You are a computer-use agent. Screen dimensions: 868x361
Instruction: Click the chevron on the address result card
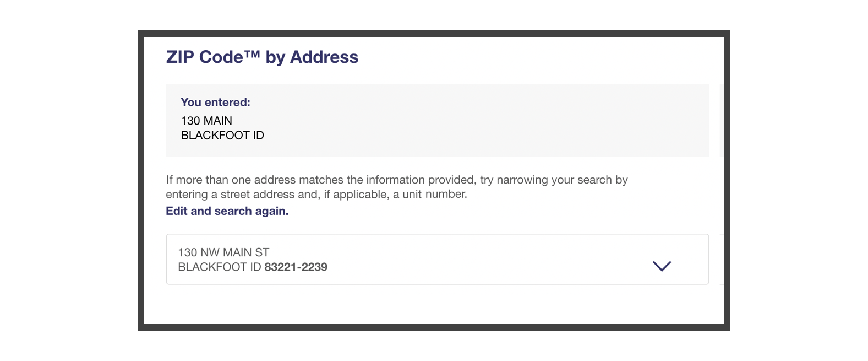pos(663,266)
